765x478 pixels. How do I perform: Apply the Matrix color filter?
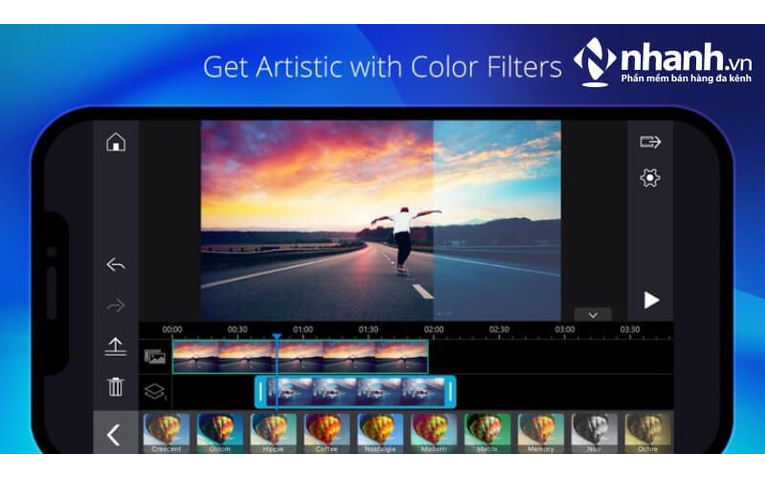coord(487,433)
